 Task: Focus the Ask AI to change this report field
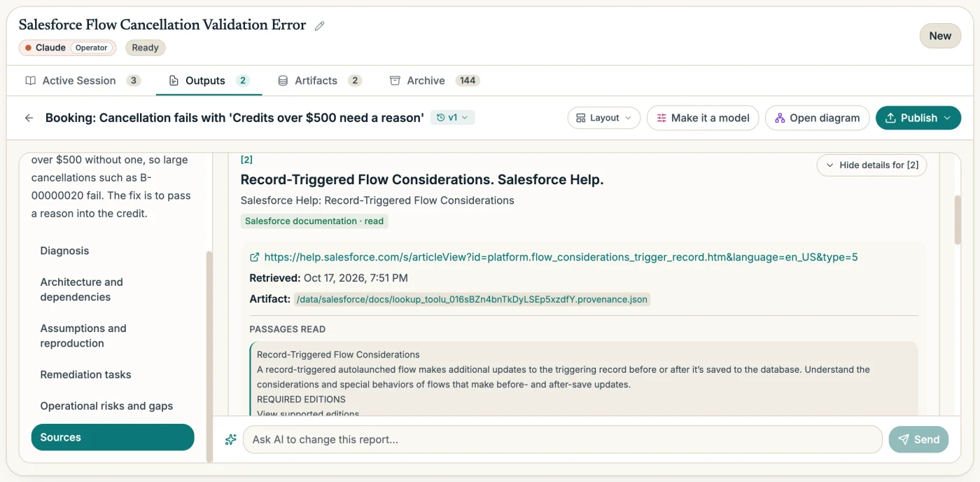(x=562, y=439)
